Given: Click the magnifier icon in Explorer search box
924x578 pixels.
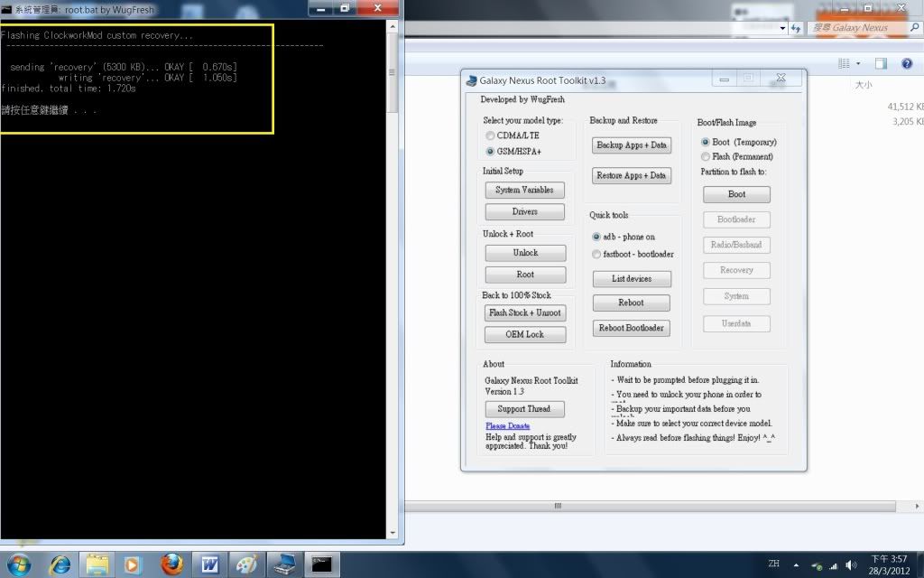Looking at the screenshot, I should (915, 27).
